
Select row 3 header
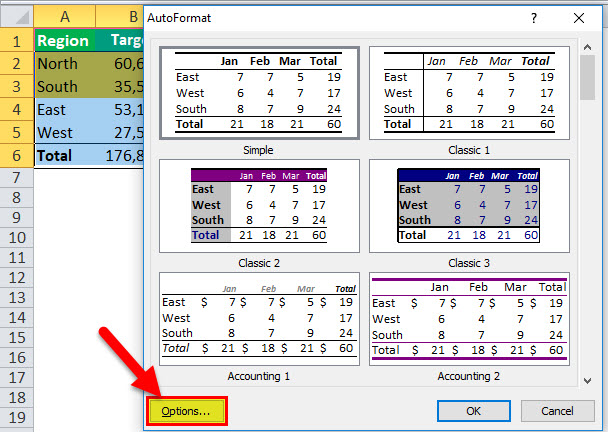pos(16,86)
